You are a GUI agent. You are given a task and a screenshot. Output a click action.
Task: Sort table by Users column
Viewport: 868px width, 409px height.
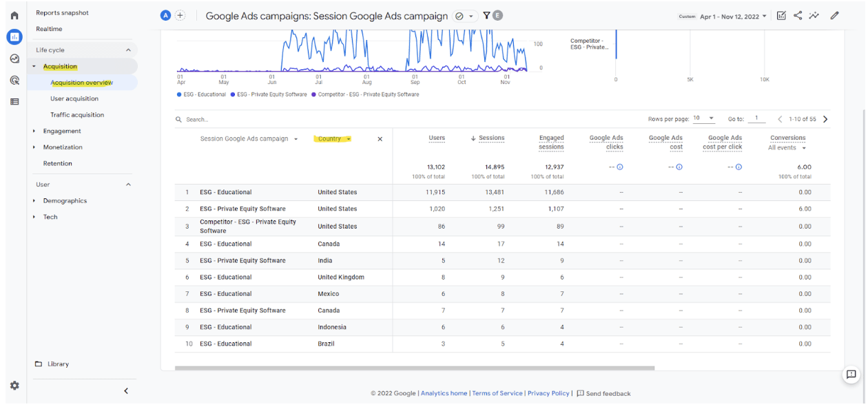[x=437, y=138]
